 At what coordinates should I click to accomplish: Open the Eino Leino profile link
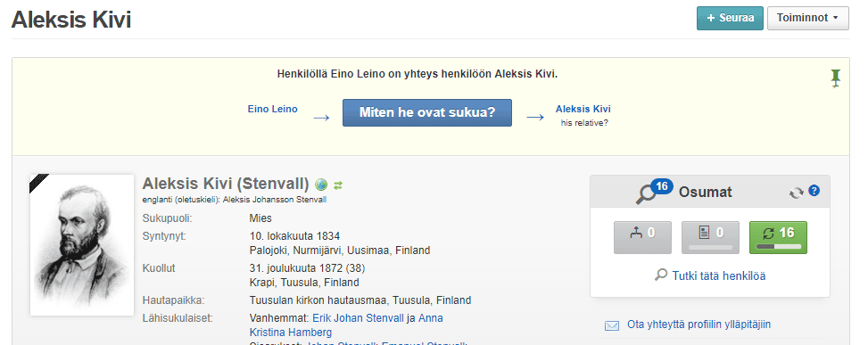(272, 109)
